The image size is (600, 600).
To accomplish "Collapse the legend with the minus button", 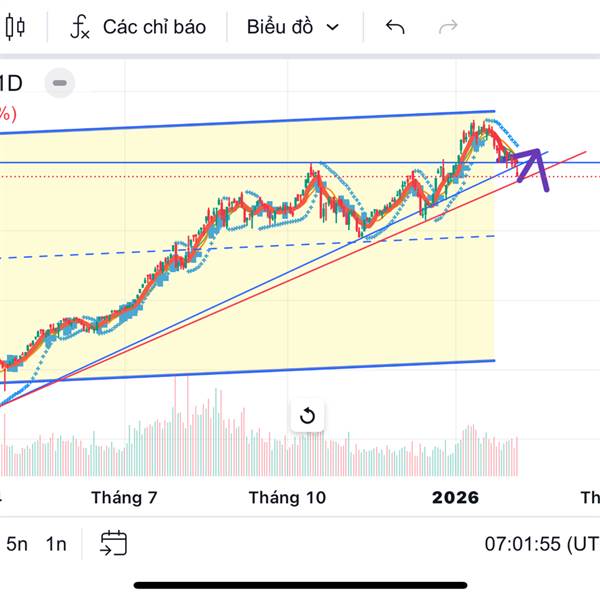I will click(61, 82).
